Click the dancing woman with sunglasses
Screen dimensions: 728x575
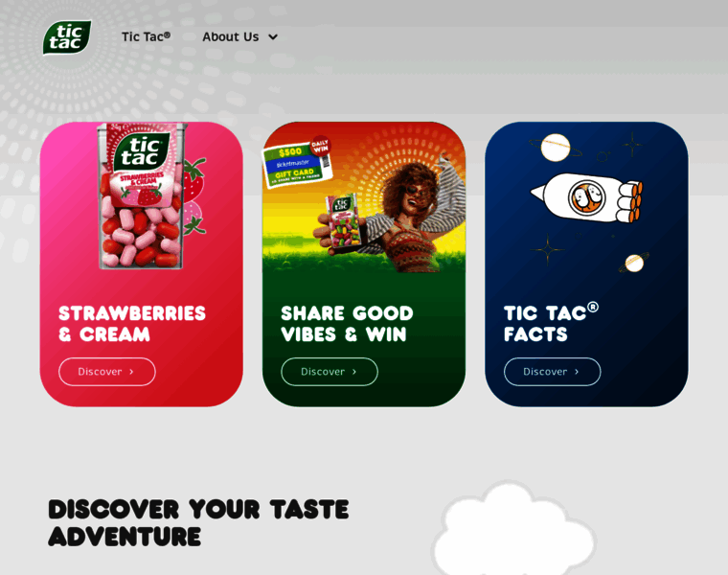click(416, 214)
